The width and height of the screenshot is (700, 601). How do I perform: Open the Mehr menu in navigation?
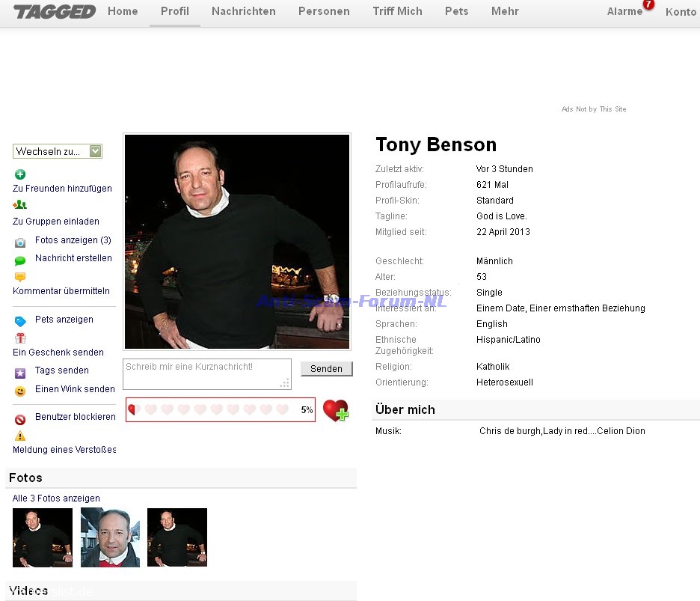point(505,11)
